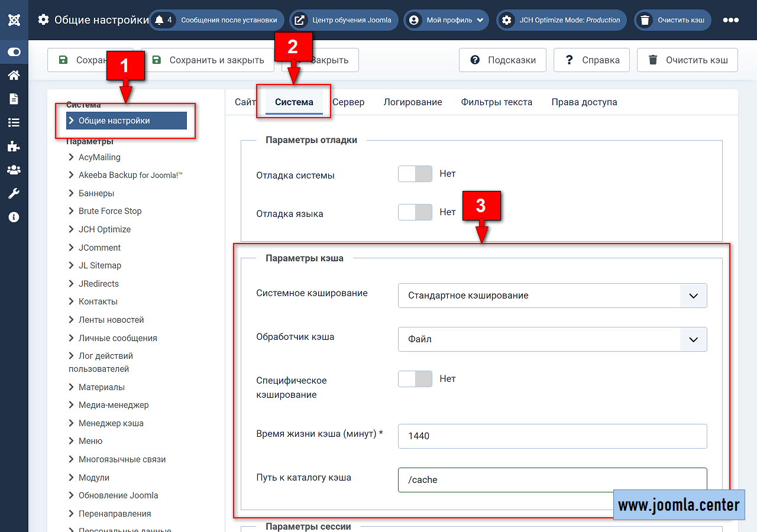Open the Help info sidebar icon
This screenshot has height=532, width=757.
(x=14, y=217)
